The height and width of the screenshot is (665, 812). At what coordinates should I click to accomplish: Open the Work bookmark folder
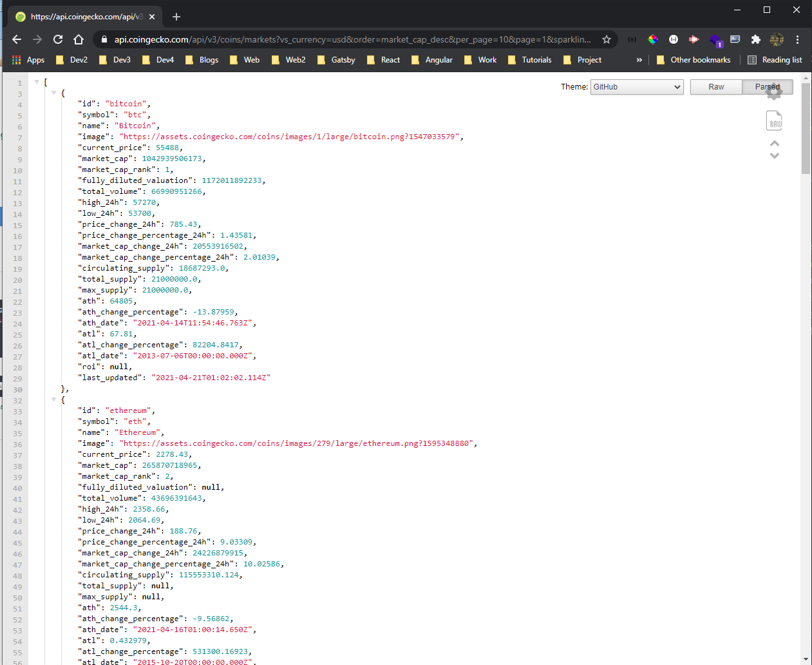pyautogui.click(x=480, y=60)
